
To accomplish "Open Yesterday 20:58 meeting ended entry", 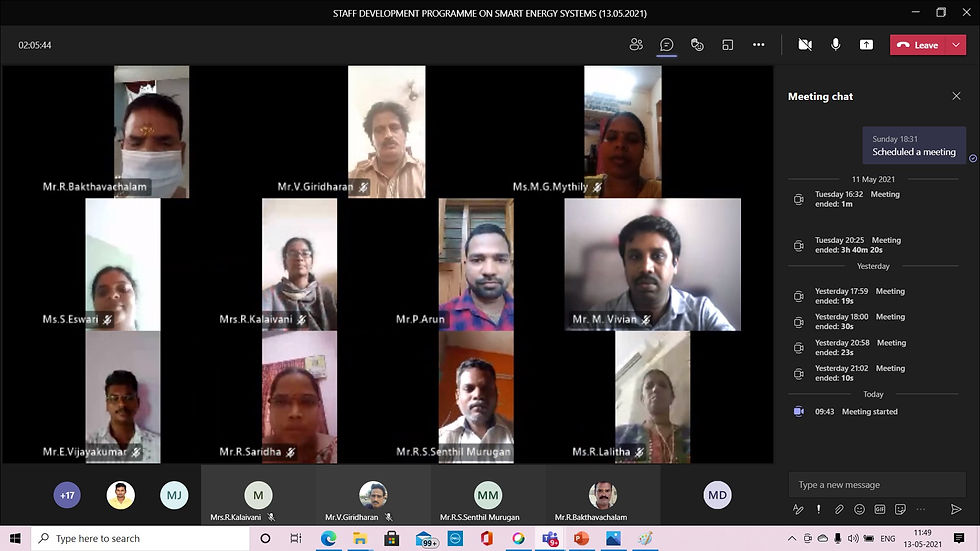I will [860, 347].
